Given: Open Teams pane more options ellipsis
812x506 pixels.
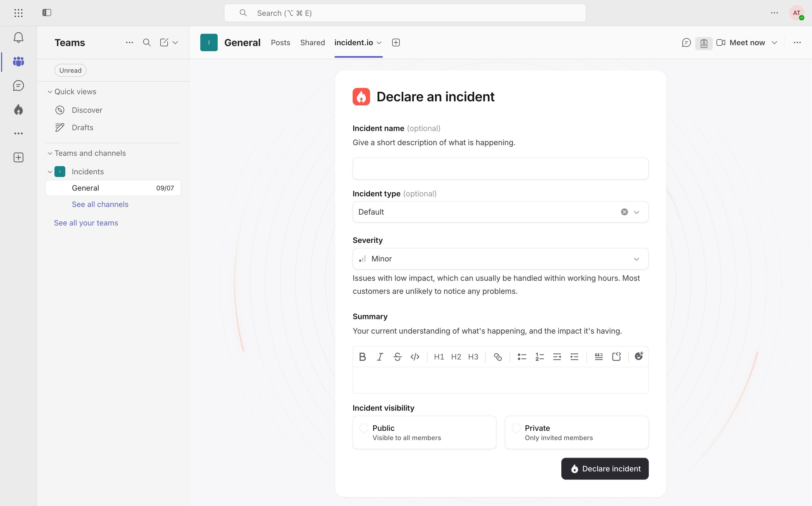Looking at the screenshot, I should pos(129,42).
